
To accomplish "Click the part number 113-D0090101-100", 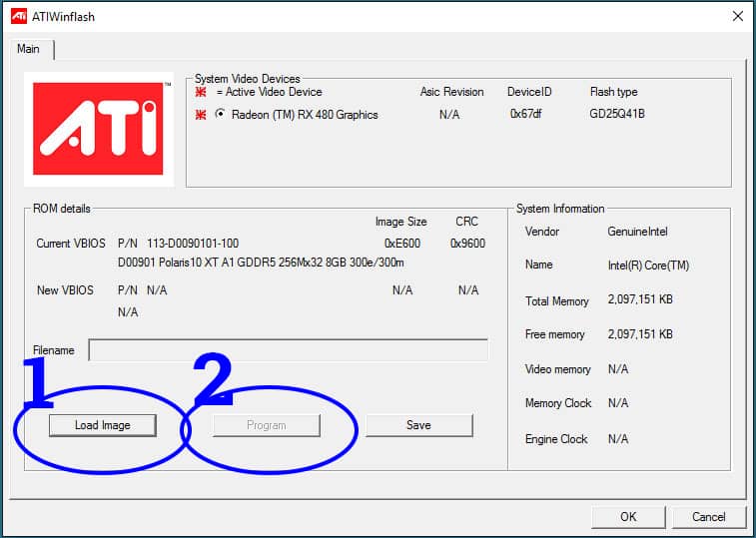I will [193, 244].
